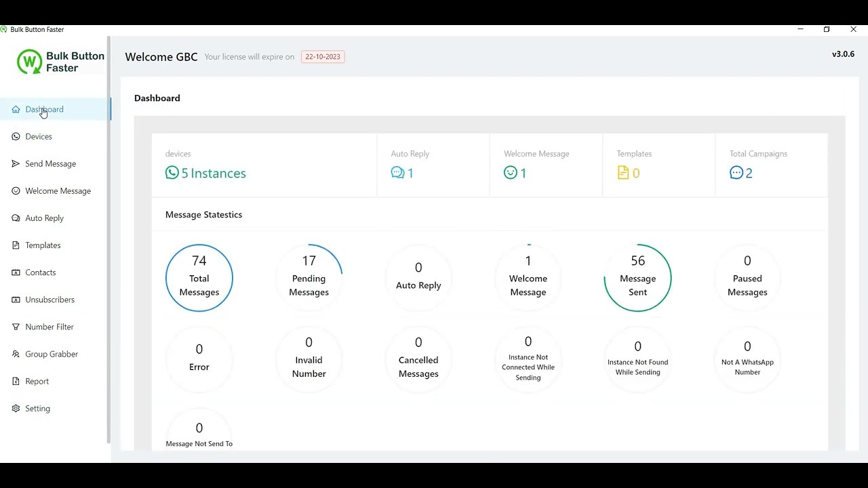Select Welcome Message in the sidebar

(55, 190)
